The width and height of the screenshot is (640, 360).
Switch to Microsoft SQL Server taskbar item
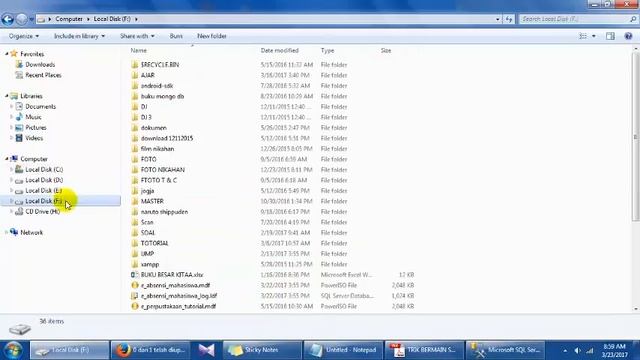coord(506,350)
